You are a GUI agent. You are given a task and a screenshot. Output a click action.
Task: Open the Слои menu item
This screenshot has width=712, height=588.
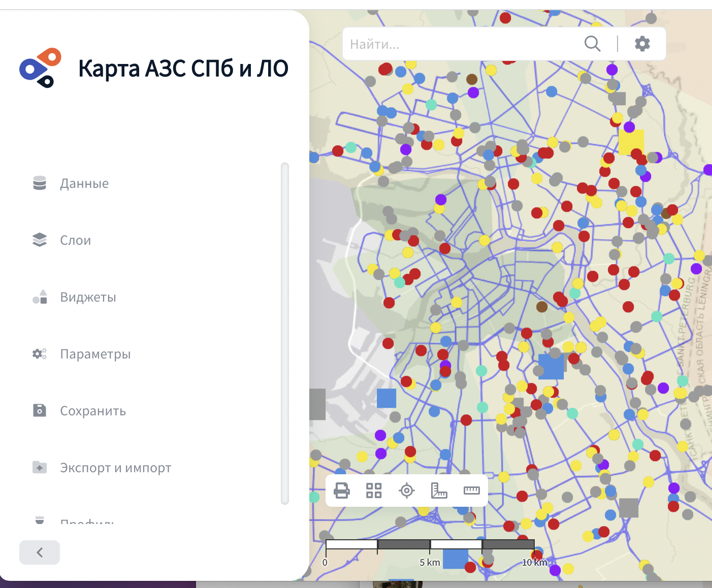coord(76,240)
